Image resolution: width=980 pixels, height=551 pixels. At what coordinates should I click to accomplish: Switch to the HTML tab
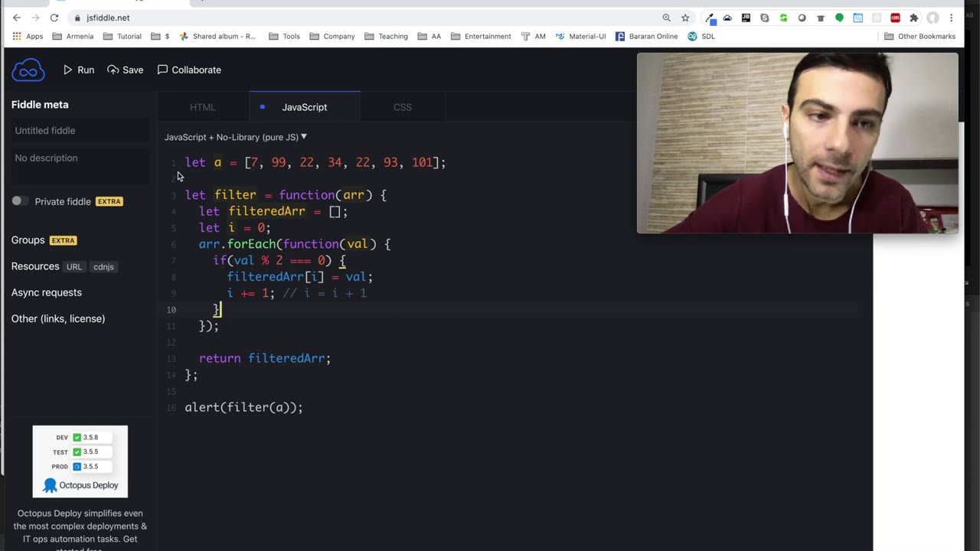pyautogui.click(x=203, y=107)
